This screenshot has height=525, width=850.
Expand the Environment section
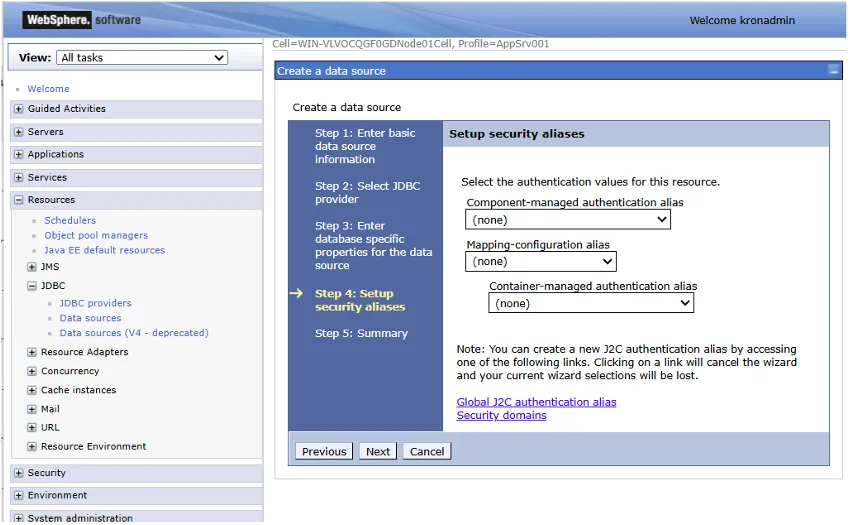(x=18, y=496)
